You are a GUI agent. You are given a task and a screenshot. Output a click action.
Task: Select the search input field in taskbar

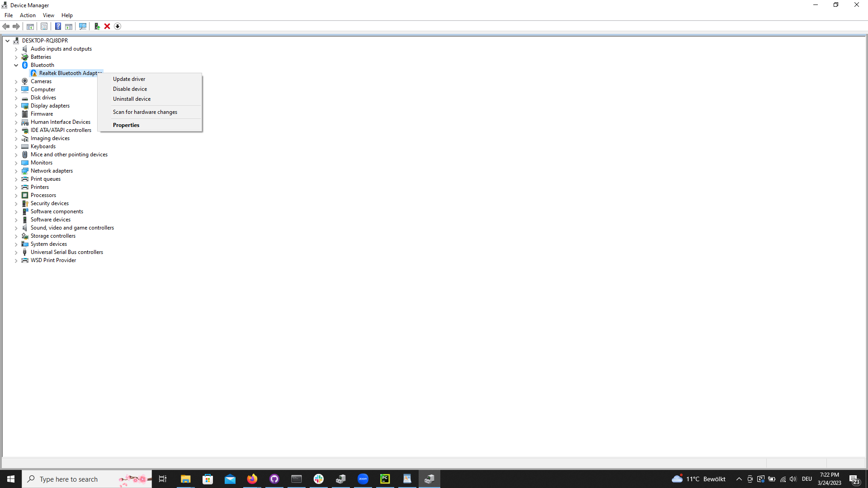point(86,479)
